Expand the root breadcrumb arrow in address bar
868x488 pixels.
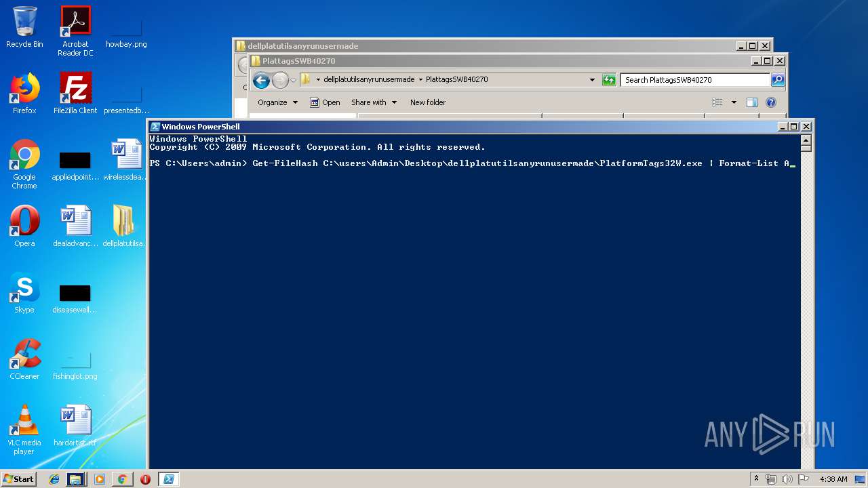click(318, 79)
